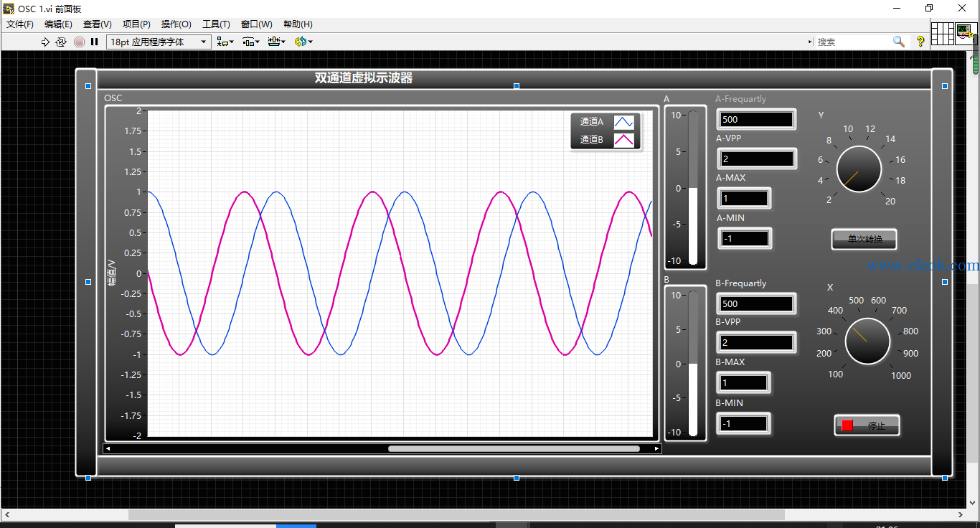The width and height of the screenshot is (980, 528).
Task: Click the B-MIN indicator field
Action: click(744, 424)
